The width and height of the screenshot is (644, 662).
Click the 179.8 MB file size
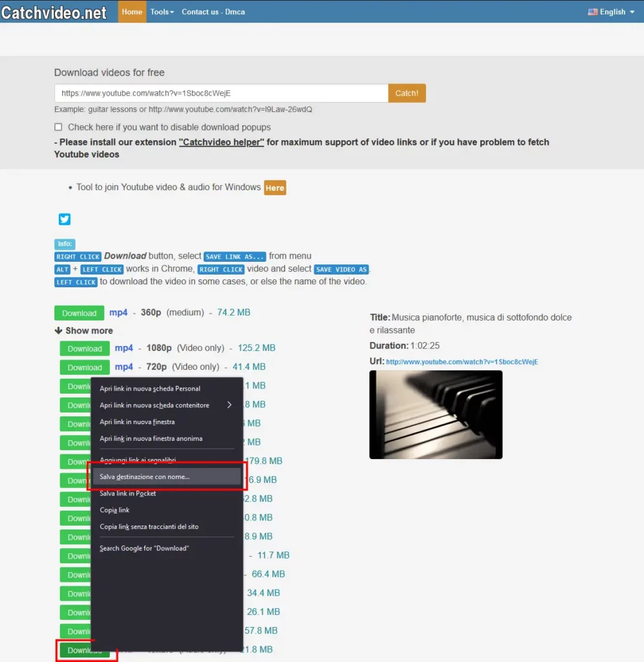click(x=264, y=460)
